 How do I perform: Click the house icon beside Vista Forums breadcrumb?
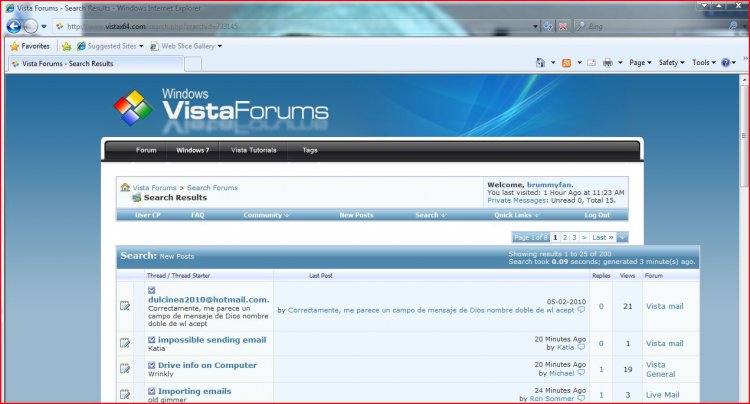125,187
